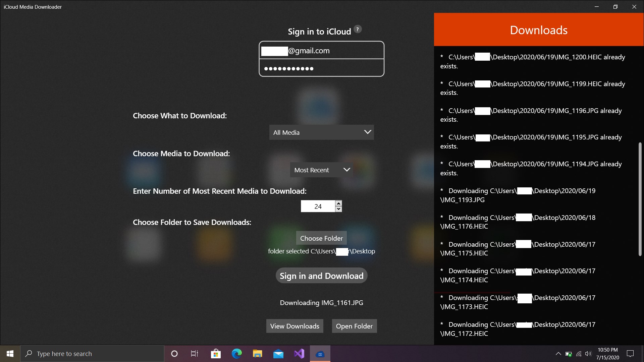Open Cortana circle icon

pos(174,354)
